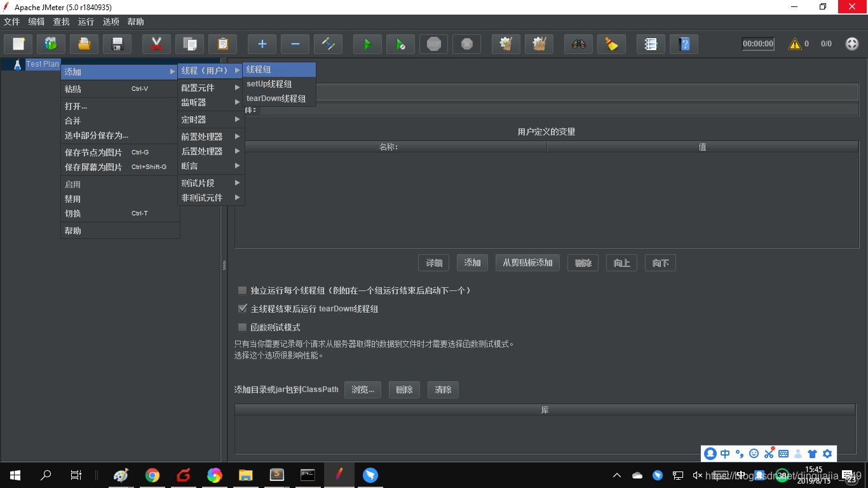Open File Explorer from the taskbar

246,475
